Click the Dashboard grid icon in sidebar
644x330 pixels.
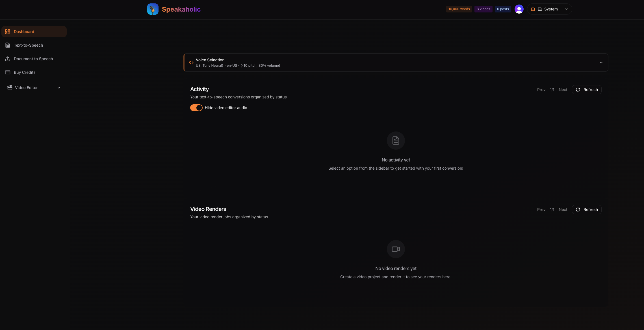[x=8, y=32]
